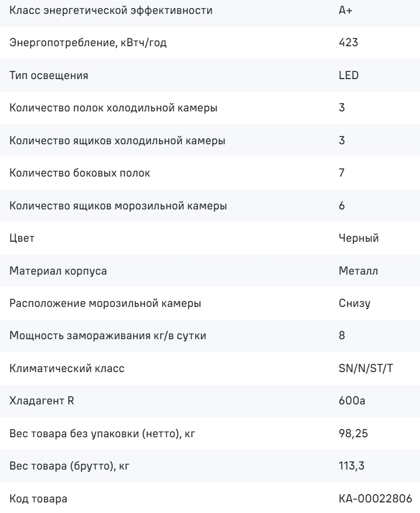The height and width of the screenshot is (513, 420).
Task: Click the 'Тип освещения' label
Action: pyautogui.click(x=48, y=75)
